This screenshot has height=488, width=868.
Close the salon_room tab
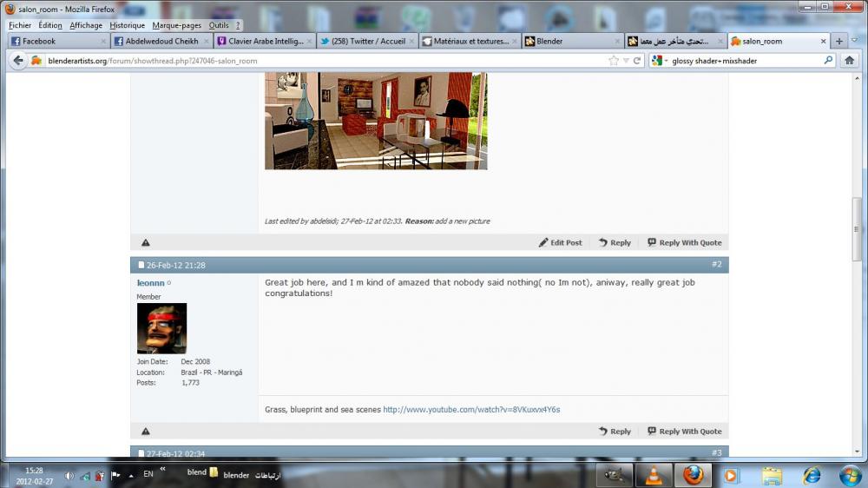[x=823, y=41]
